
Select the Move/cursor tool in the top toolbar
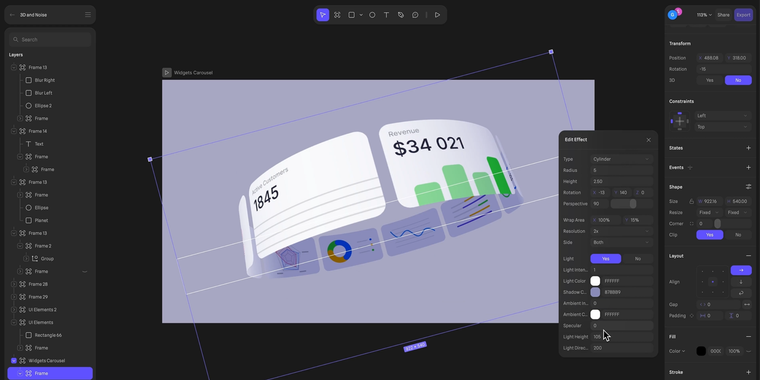coord(323,15)
